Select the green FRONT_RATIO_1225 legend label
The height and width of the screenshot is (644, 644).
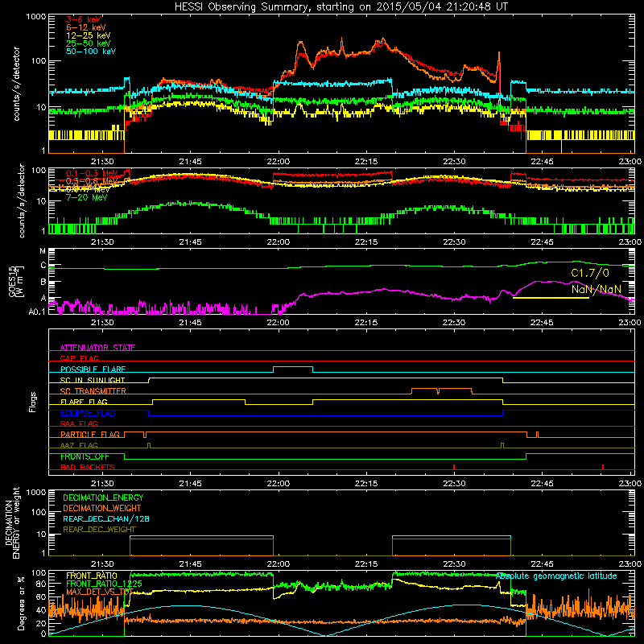[105, 584]
